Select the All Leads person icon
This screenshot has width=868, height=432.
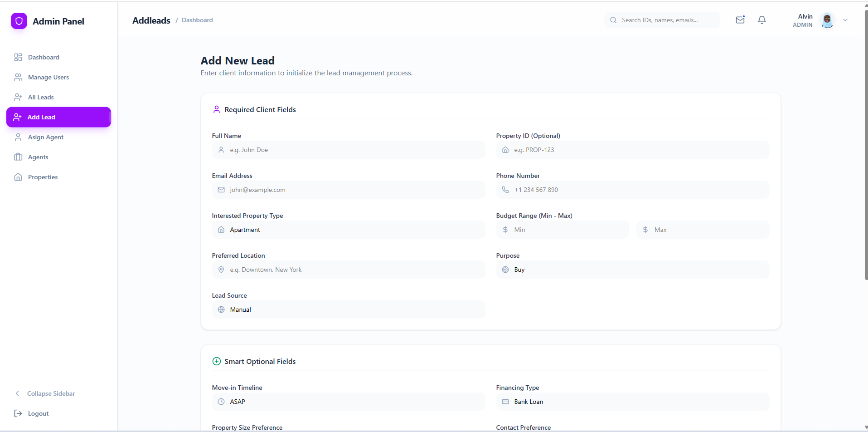click(x=18, y=97)
